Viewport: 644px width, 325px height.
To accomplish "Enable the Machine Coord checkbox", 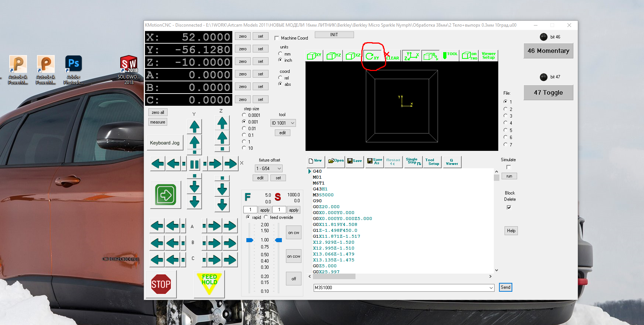I will pos(277,38).
